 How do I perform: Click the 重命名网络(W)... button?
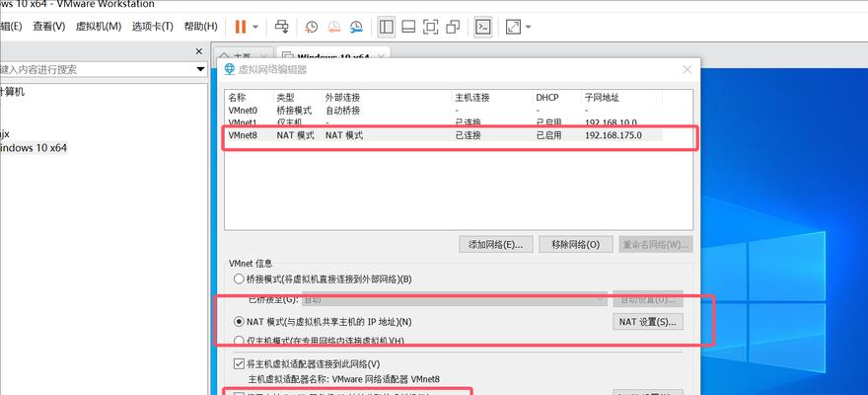pyautogui.click(x=655, y=244)
